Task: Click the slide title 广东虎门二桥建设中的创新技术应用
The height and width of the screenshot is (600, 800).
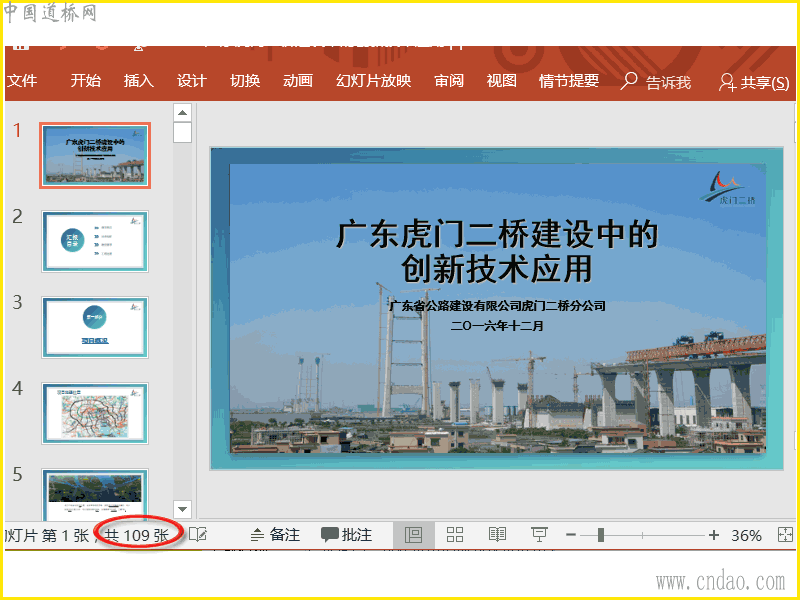Action: (x=497, y=251)
